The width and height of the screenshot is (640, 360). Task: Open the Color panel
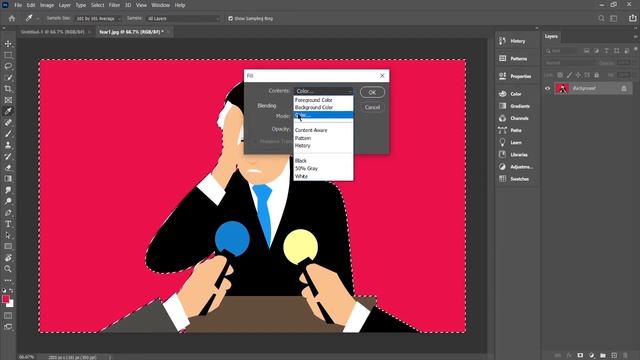[x=517, y=94]
